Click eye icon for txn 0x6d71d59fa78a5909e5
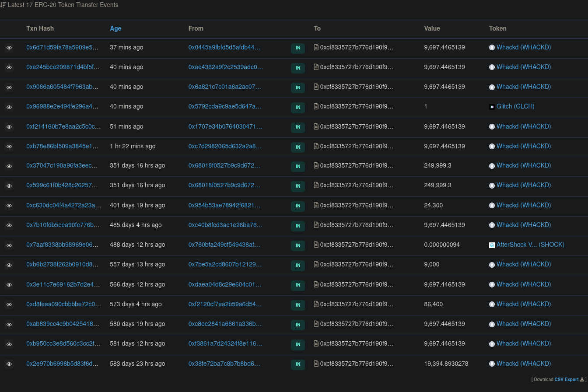588x392 pixels. pos(9,48)
